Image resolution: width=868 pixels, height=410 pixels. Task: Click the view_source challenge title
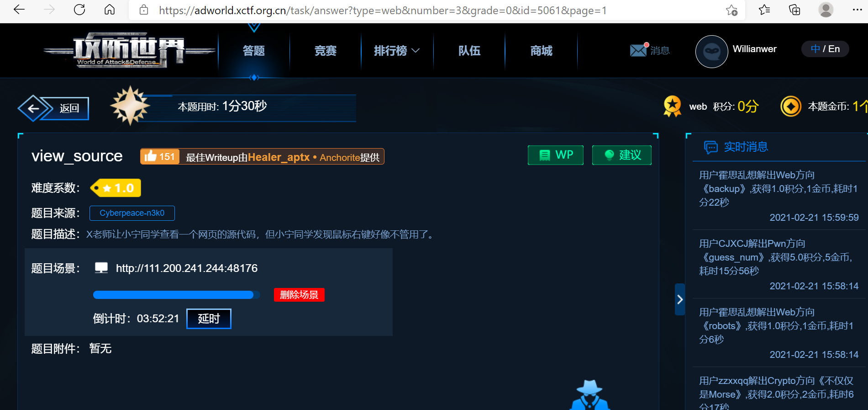tap(77, 156)
